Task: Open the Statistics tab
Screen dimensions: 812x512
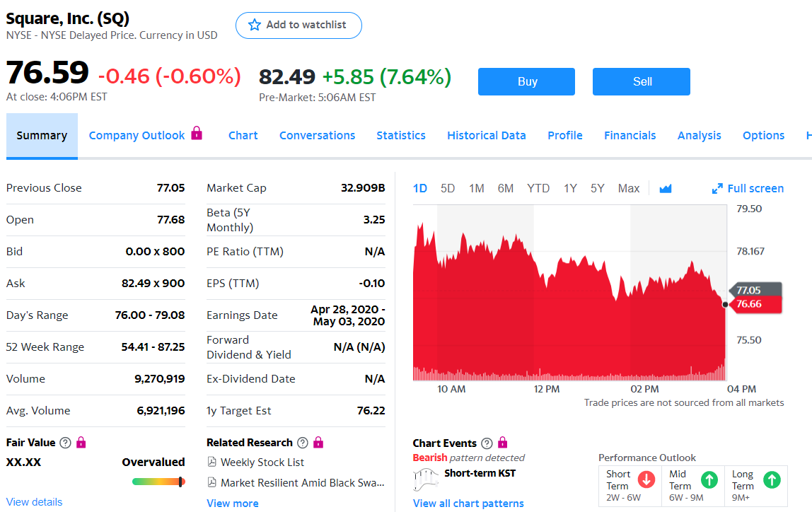Action: pyautogui.click(x=401, y=136)
